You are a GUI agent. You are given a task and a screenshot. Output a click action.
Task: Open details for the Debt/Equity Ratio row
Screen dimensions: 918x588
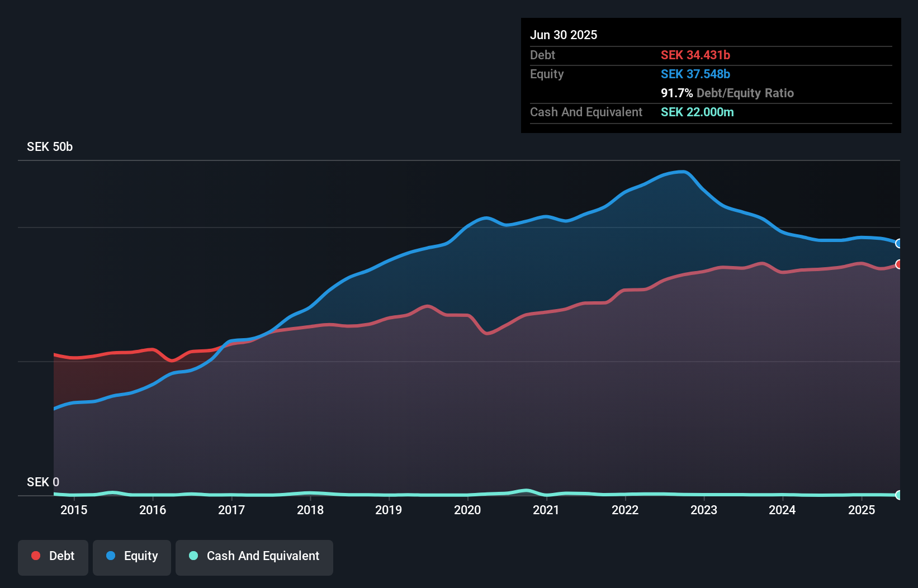coord(727,93)
